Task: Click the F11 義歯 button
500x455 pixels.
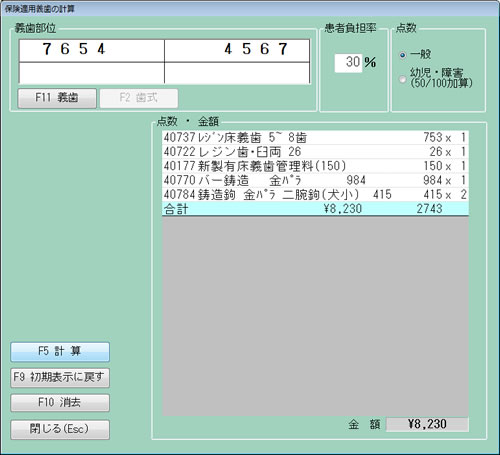Action: (x=57, y=98)
